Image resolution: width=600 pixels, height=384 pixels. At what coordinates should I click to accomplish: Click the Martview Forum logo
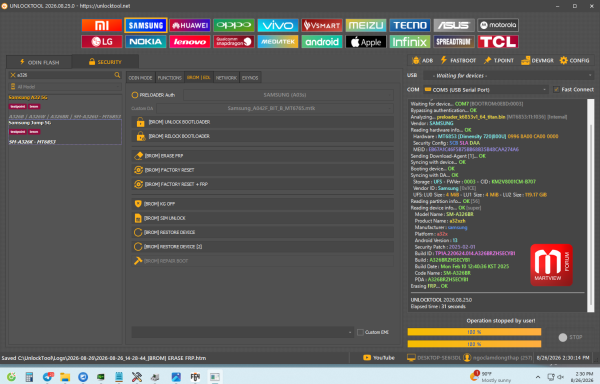coord(551,265)
